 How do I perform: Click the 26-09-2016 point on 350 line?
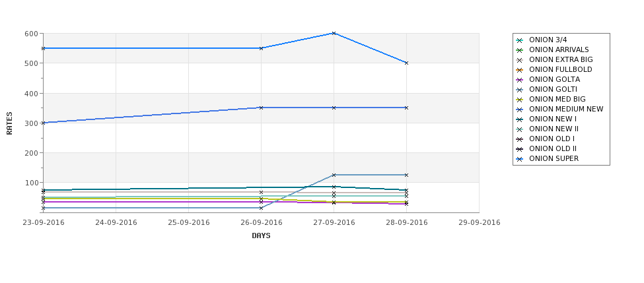coord(261,108)
